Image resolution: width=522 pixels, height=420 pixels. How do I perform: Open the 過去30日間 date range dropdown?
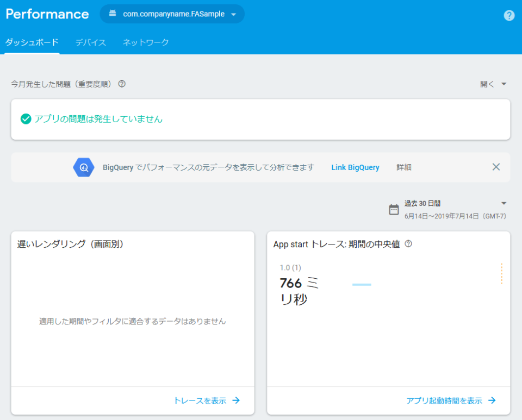[x=435, y=203]
